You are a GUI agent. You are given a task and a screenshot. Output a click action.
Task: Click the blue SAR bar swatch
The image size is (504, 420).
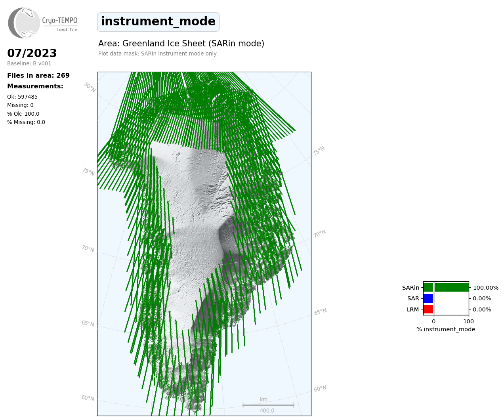pos(428,298)
